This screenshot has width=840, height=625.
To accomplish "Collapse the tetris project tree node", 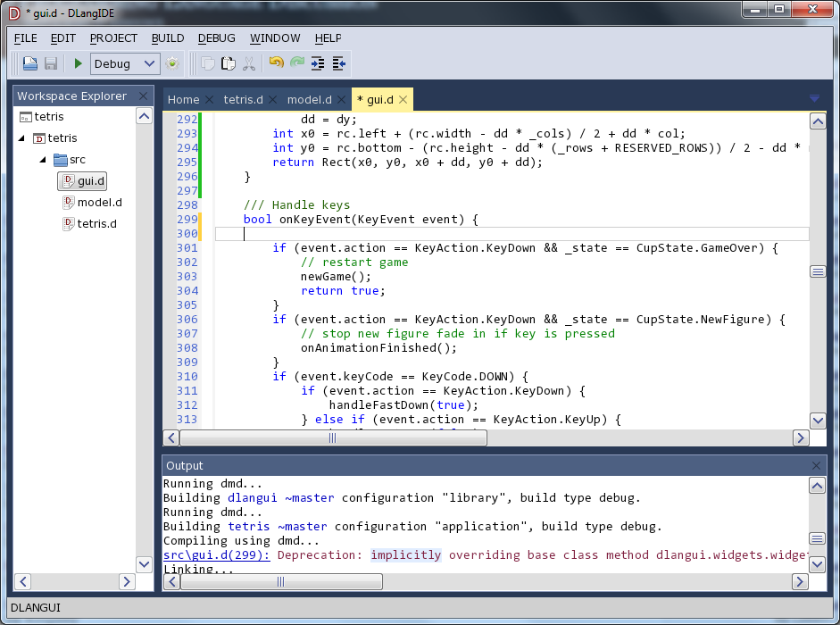I will click(x=21, y=138).
